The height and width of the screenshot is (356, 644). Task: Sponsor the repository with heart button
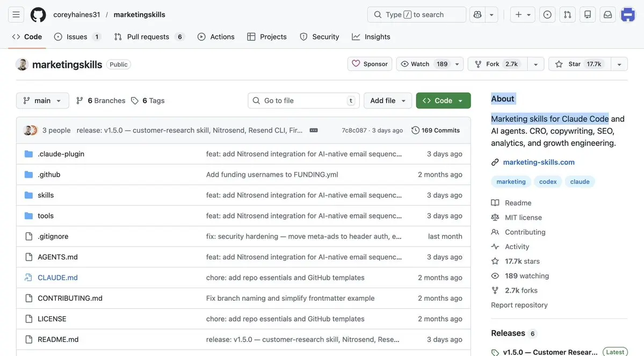point(370,64)
